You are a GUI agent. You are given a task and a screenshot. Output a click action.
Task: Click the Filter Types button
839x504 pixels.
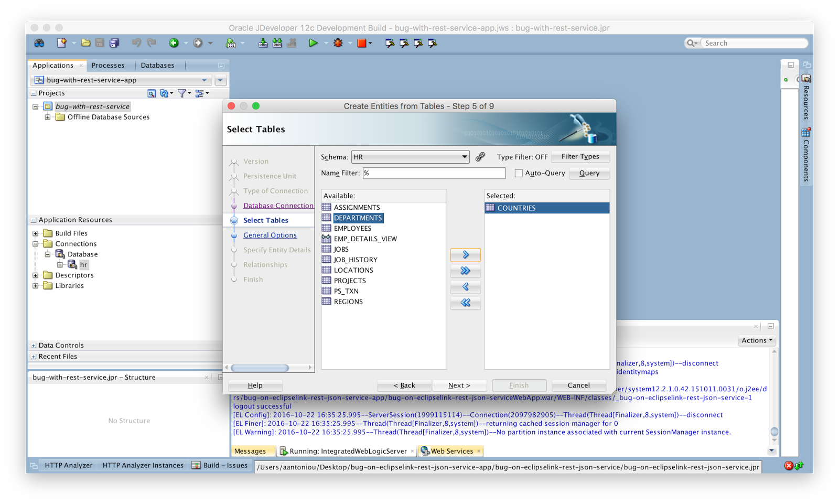(580, 157)
